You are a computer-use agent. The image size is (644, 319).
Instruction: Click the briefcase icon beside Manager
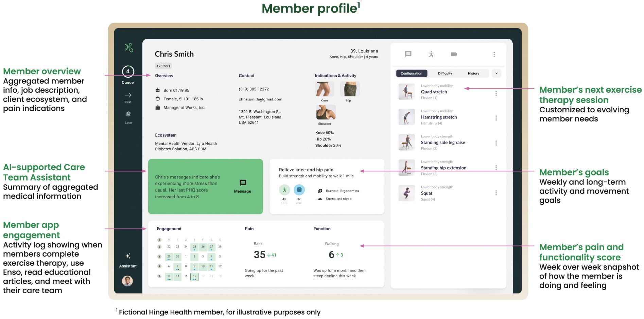tap(158, 108)
